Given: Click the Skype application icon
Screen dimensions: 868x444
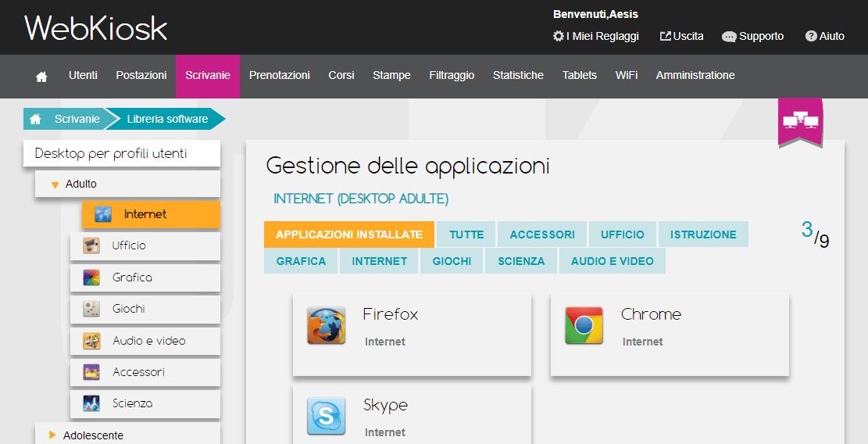Looking at the screenshot, I should click(x=326, y=416).
